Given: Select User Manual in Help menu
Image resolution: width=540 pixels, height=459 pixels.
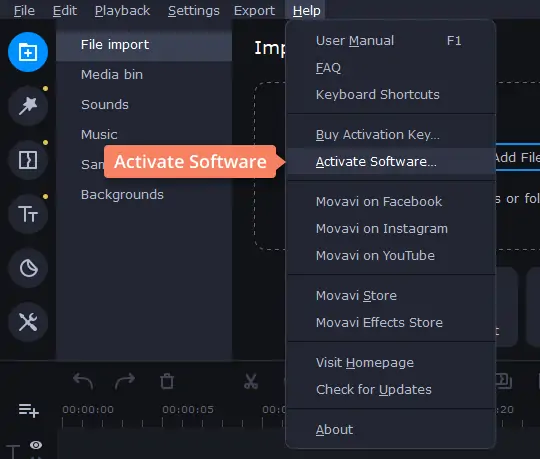Looking at the screenshot, I should (391, 41).
